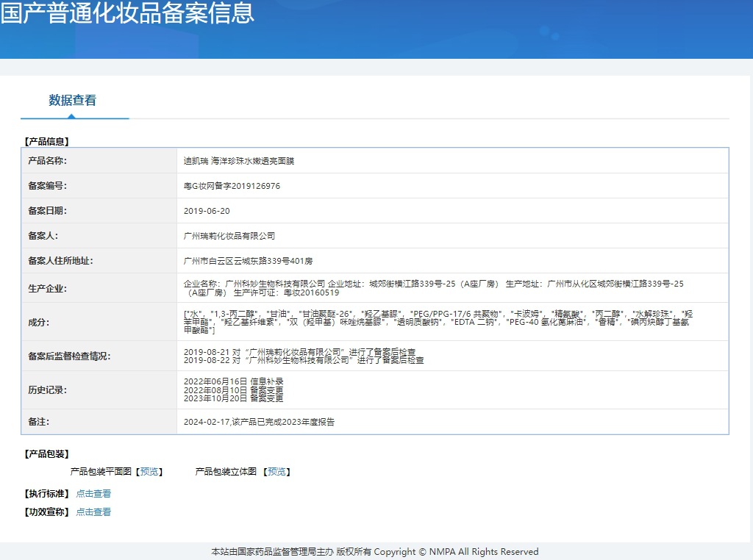753x560 pixels.
Task: Click the page title 国产普通化妆品备案信息
Action: 127,13
